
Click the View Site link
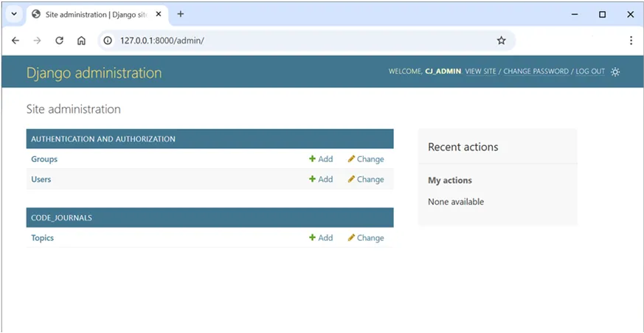coord(480,71)
